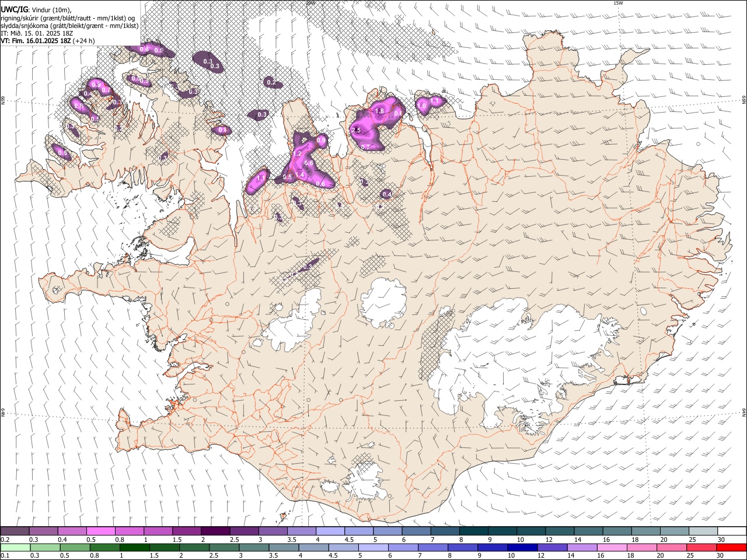Pick the deep blue rain swatch at 10
Image resolution: width=747 pixels, height=560 pixels.
(522, 547)
